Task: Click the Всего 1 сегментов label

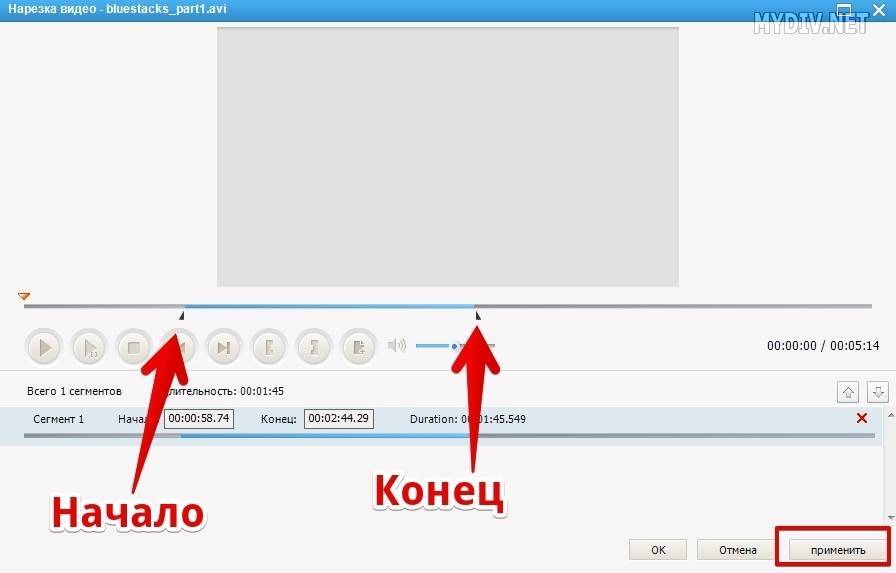Action: (74, 391)
